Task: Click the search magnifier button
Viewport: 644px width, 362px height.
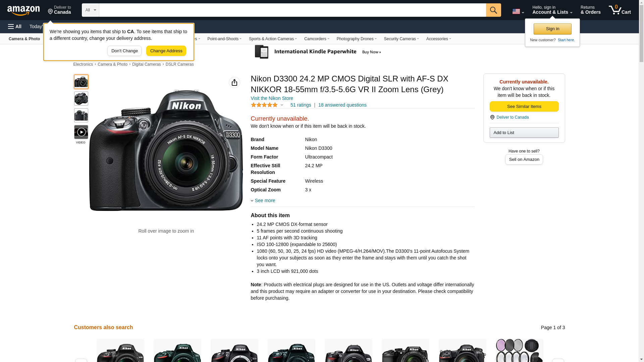Action: coord(493,10)
